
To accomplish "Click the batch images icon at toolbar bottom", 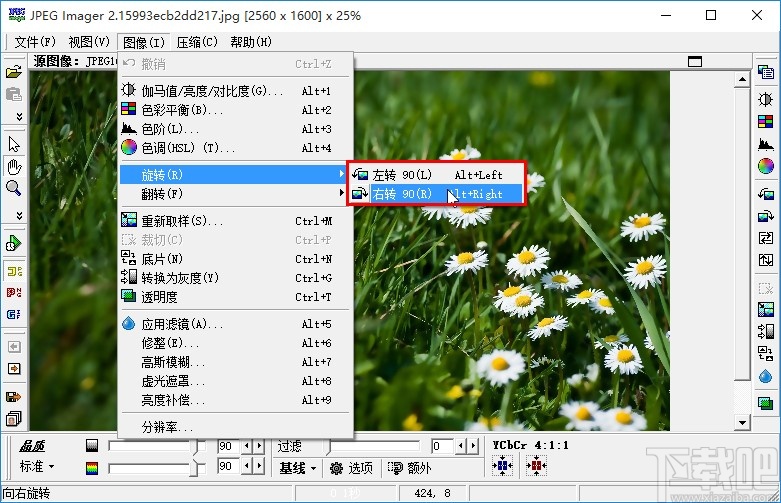I will pos(14,419).
